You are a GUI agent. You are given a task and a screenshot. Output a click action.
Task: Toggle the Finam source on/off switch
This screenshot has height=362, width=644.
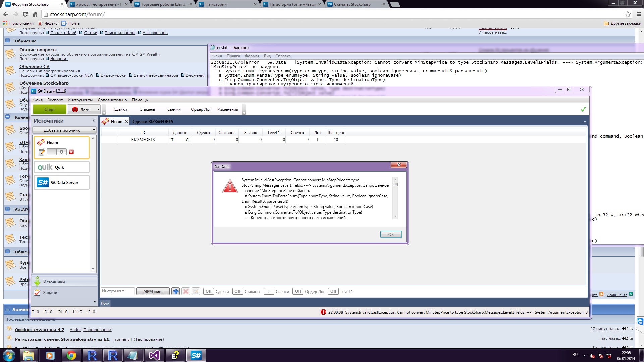click(56, 152)
